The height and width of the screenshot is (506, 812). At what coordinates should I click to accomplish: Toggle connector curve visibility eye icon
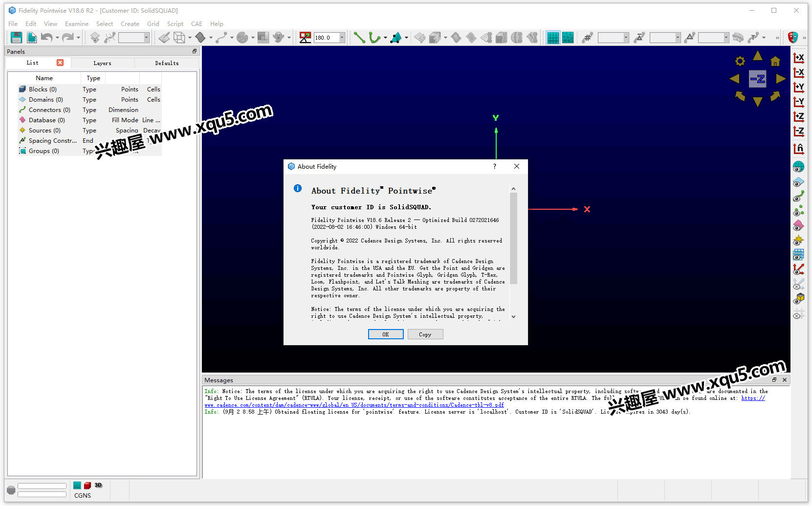(x=798, y=196)
